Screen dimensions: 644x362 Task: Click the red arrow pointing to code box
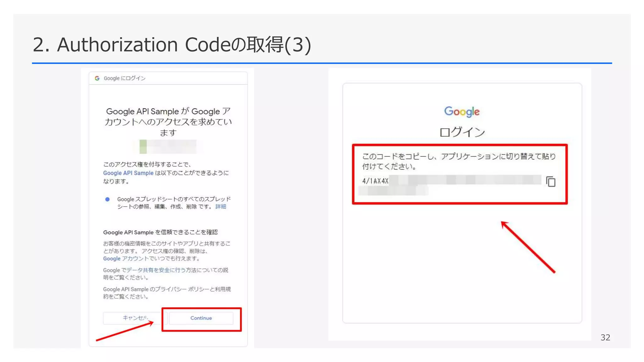528,247
